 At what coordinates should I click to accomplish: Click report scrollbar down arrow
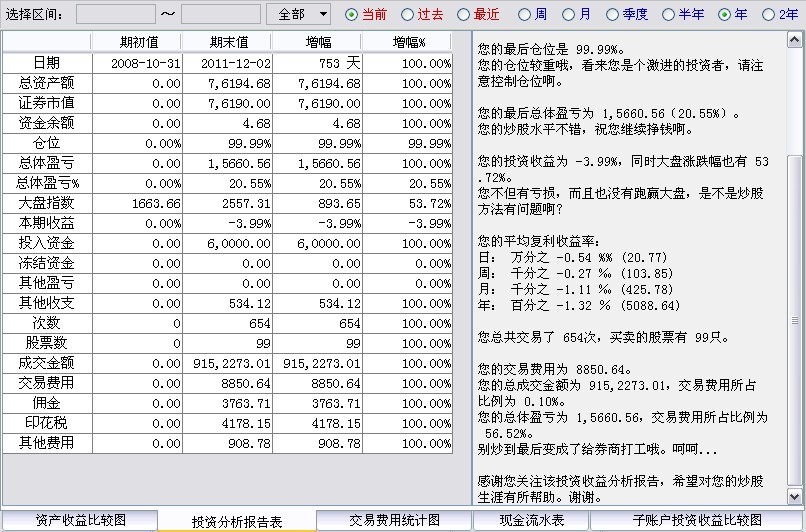[795, 496]
